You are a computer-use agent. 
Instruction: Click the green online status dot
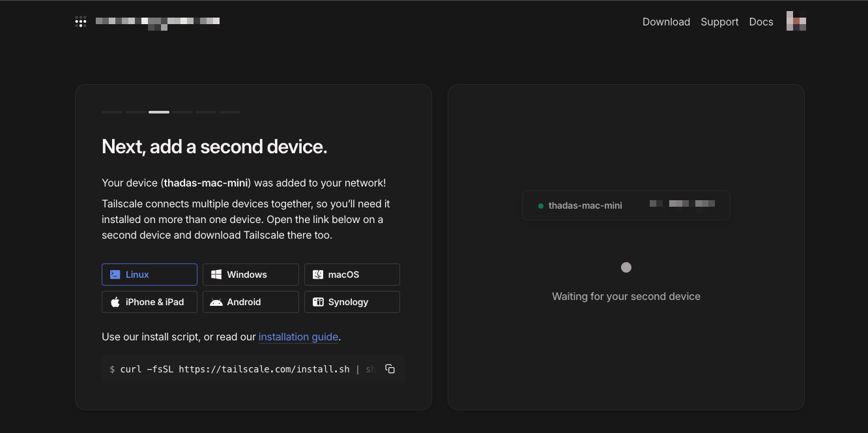click(541, 206)
